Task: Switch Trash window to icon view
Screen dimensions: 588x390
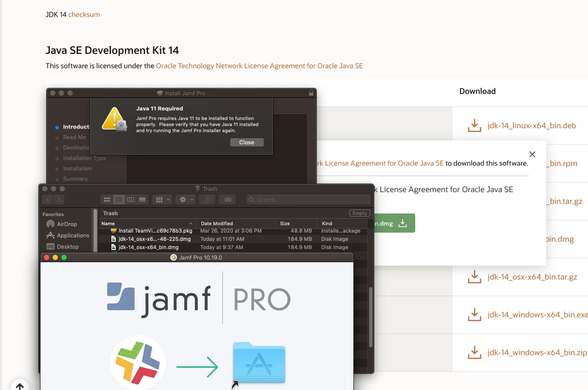Action: pos(107,200)
